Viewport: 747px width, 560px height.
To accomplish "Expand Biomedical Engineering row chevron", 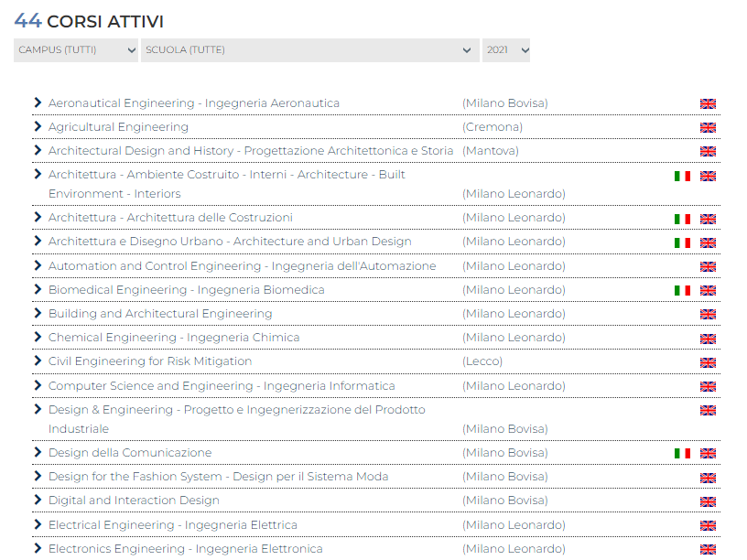I will 38,289.
